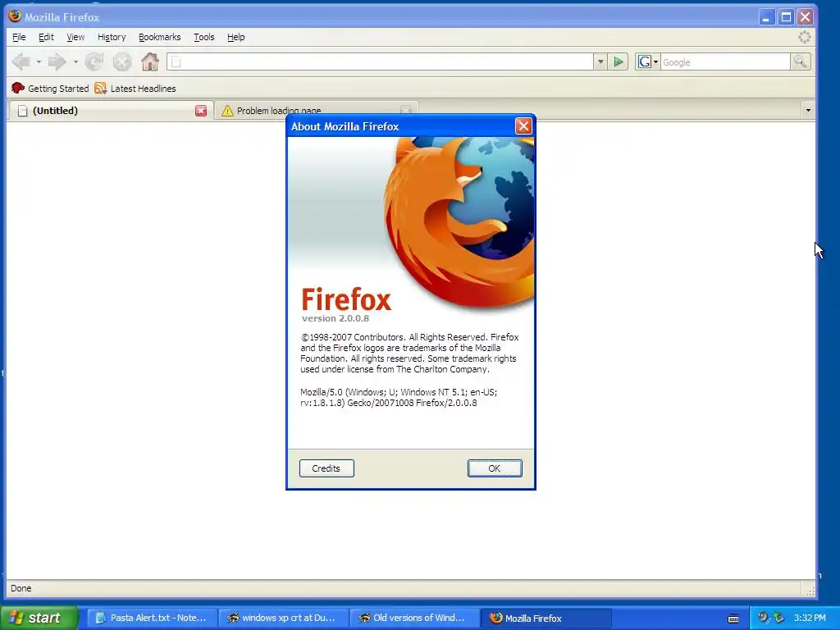This screenshot has height=630, width=840.
Task: Click the Firefox version 2.0.0.8 text
Action: pos(336,318)
